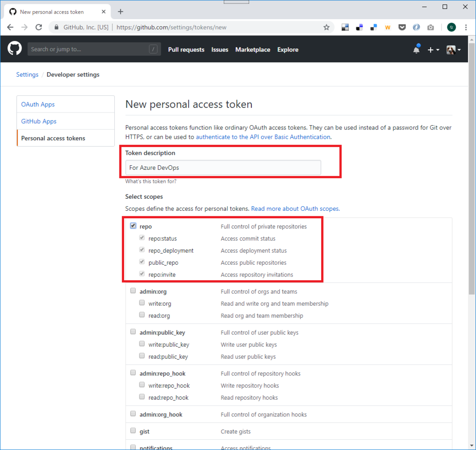The width and height of the screenshot is (476, 450).
Task: Bookmark this page with the star icon
Action: click(x=326, y=27)
